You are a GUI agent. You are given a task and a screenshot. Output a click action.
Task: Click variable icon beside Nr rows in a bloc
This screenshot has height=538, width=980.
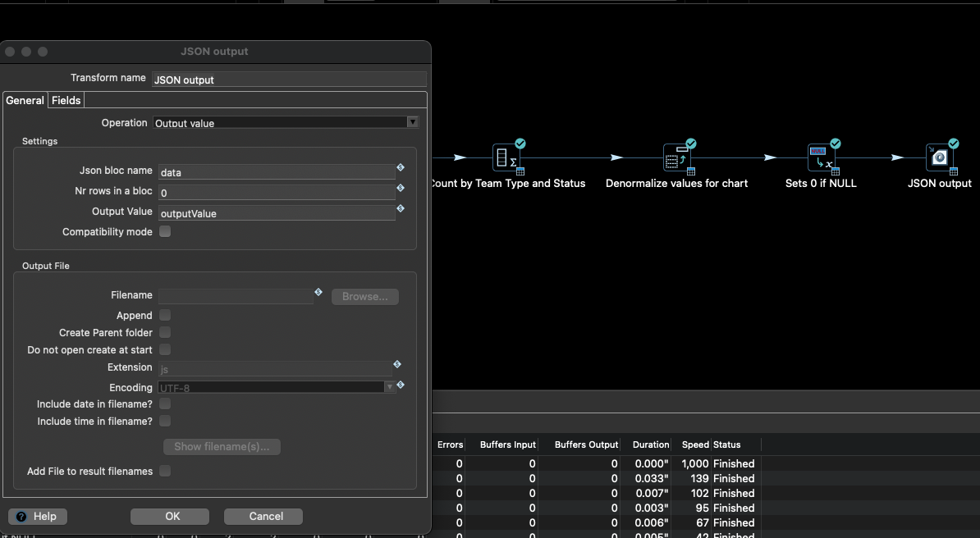tap(401, 188)
